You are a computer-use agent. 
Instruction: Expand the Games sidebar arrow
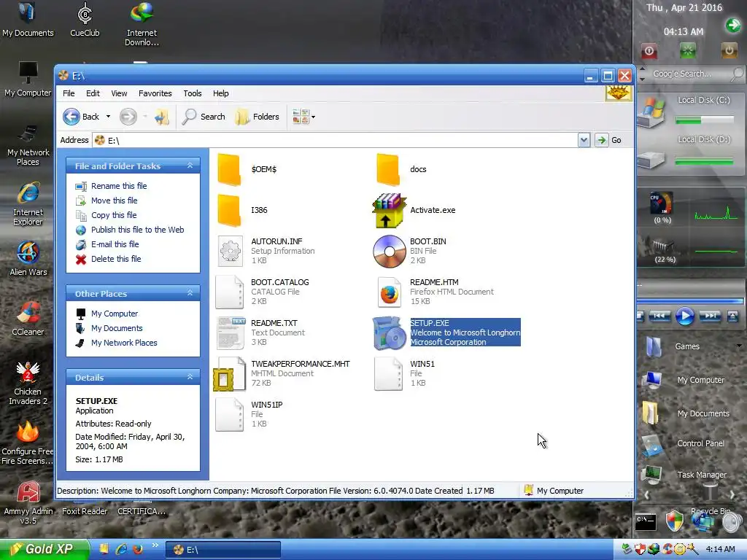tap(739, 346)
